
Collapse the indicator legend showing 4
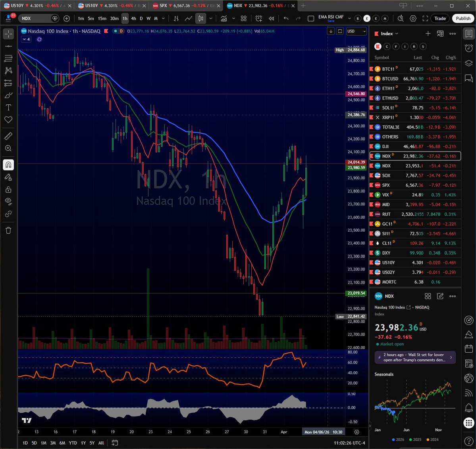tap(26, 39)
